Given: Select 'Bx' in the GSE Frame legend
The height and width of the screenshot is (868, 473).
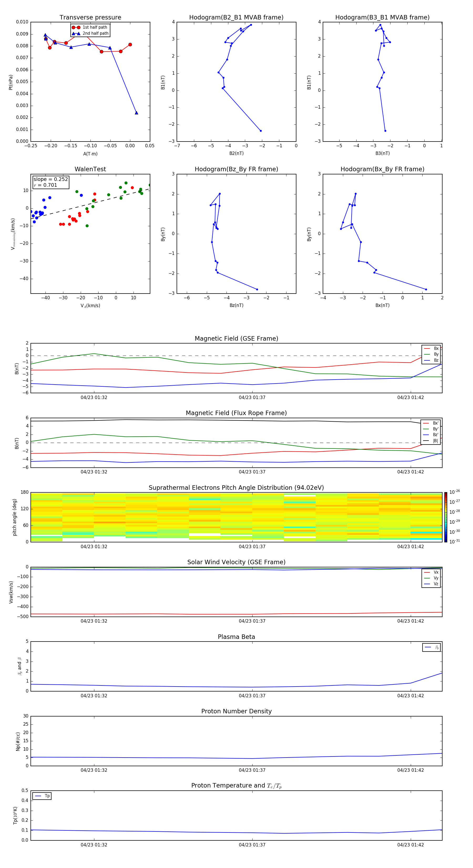Looking at the screenshot, I should click(x=431, y=349).
